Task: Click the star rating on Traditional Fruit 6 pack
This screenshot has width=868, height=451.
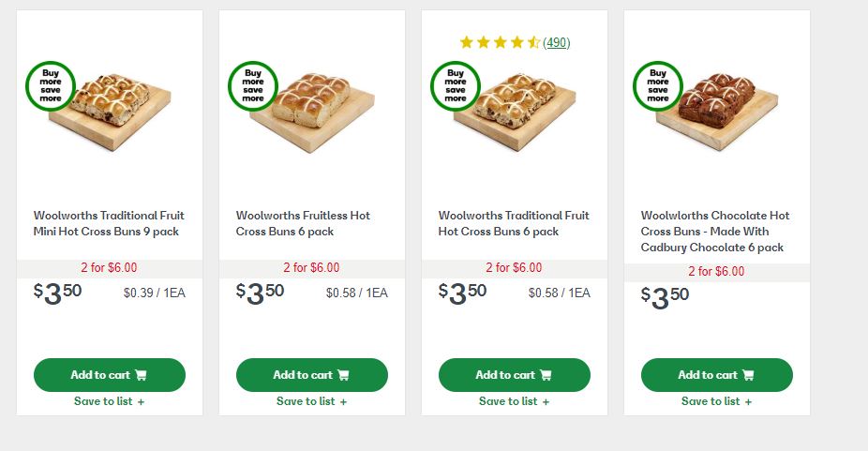Action: pos(500,42)
